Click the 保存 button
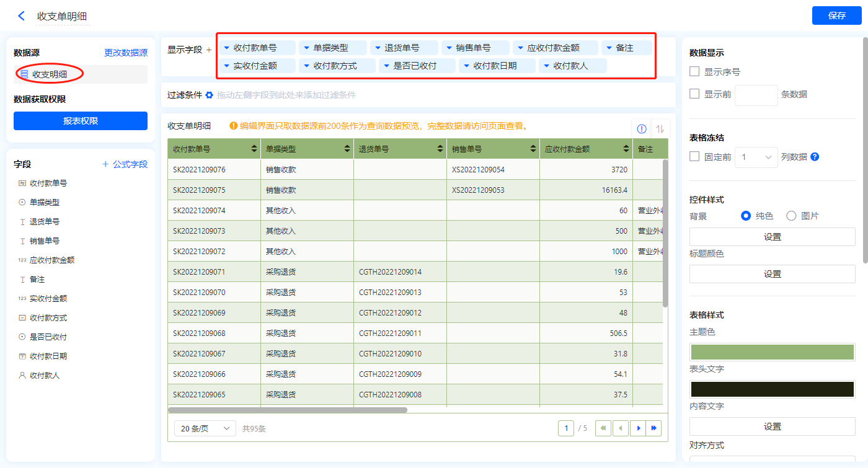The height and width of the screenshot is (468, 868). (836, 15)
